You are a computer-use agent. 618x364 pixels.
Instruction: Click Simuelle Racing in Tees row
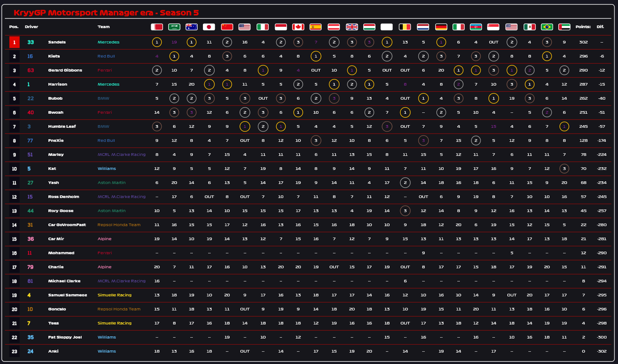(x=114, y=323)
